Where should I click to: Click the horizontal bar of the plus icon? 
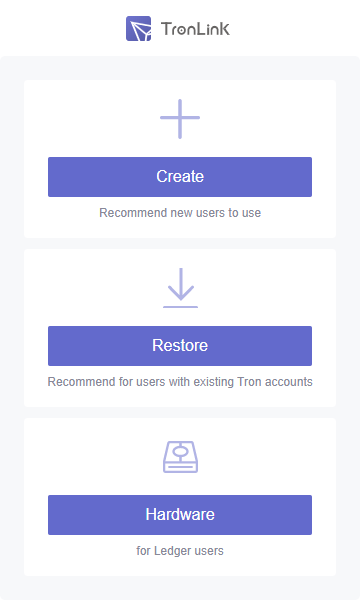[x=180, y=118]
